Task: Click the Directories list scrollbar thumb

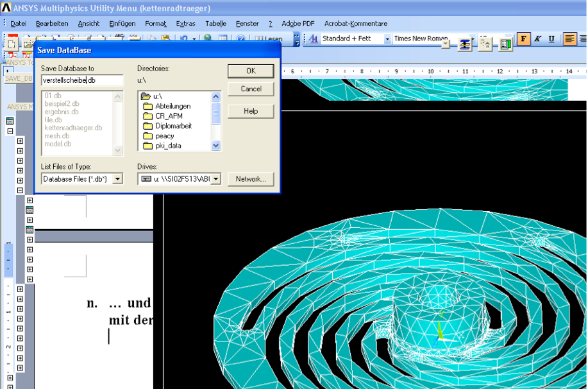Action: (215, 113)
